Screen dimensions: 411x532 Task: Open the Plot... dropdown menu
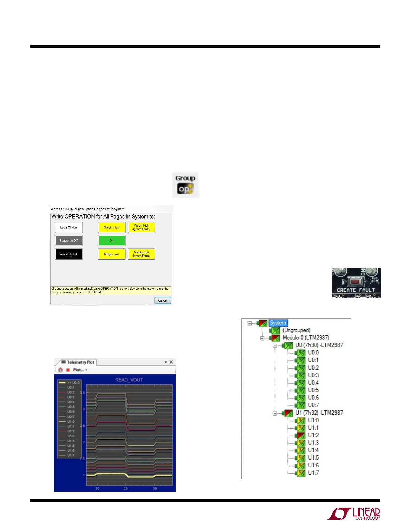coord(80,370)
